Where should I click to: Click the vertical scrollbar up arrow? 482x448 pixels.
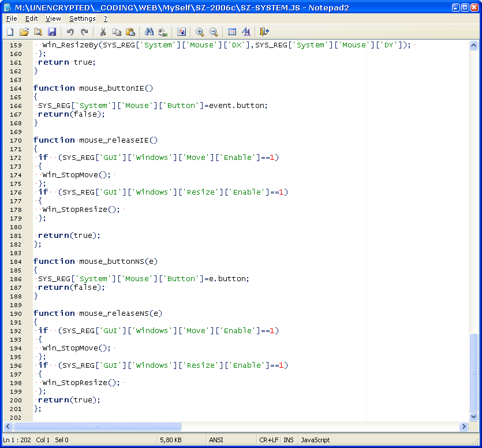pyautogui.click(x=474, y=46)
